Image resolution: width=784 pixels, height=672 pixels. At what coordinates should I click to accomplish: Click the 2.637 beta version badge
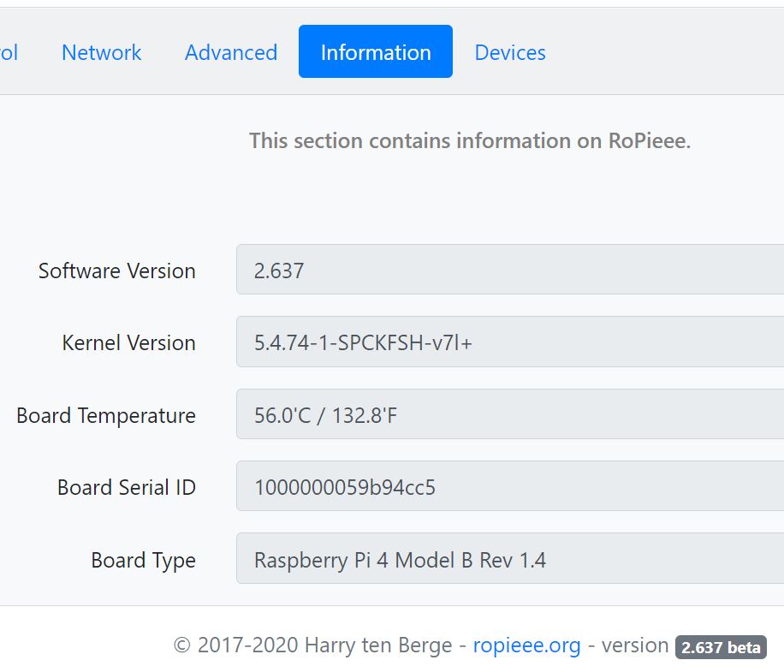pyautogui.click(x=721, y=647)
